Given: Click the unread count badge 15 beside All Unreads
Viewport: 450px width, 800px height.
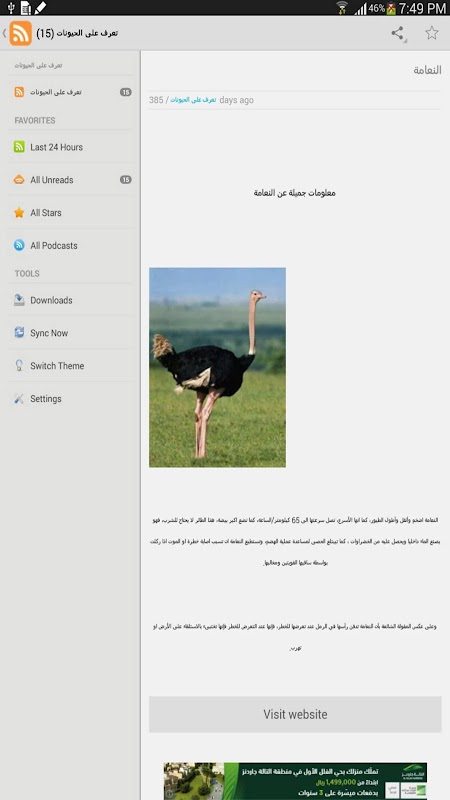Looking at the screenshot, I should point(126,180).
